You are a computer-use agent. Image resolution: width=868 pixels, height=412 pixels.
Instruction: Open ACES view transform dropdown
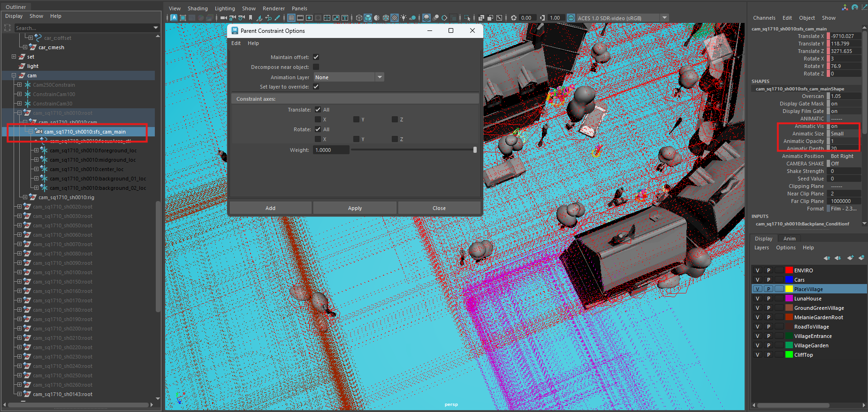tap(664, 18)
